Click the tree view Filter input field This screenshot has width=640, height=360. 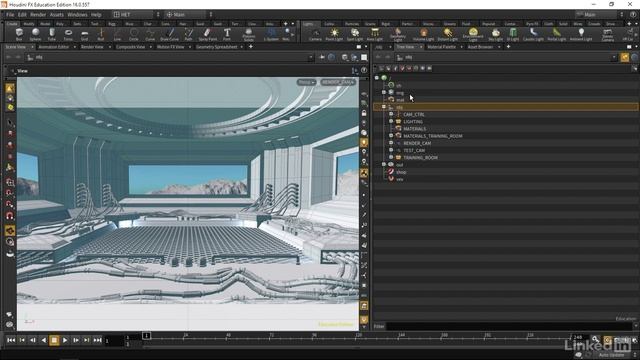509,326
